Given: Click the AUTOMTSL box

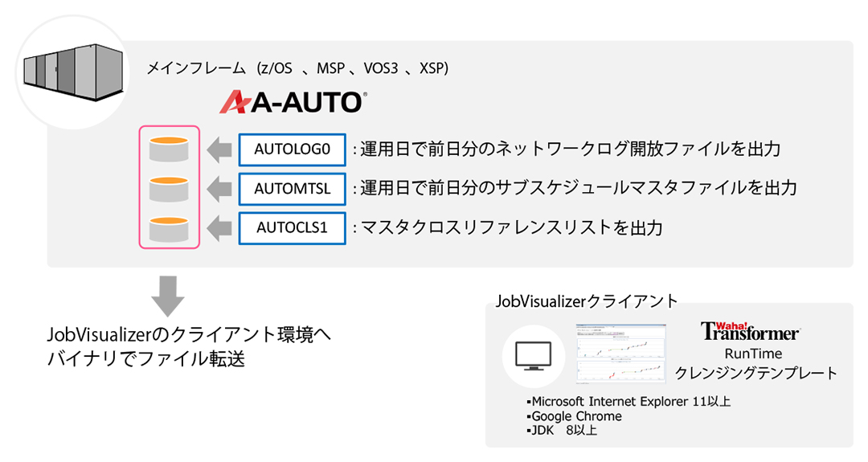Looking at the screenshot, I should [293, 189].
